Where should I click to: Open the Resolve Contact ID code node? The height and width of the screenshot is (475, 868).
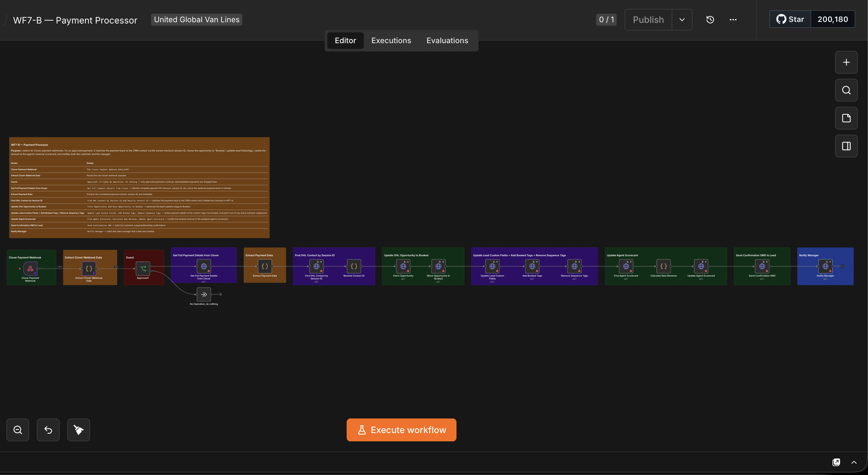click(x=354, y=266)
